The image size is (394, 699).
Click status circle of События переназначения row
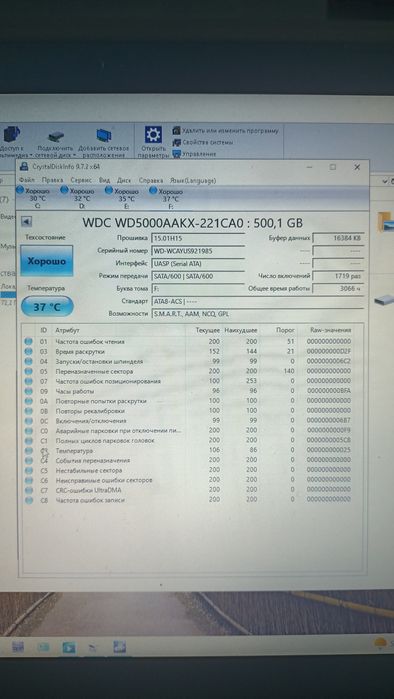coord(29,460)
